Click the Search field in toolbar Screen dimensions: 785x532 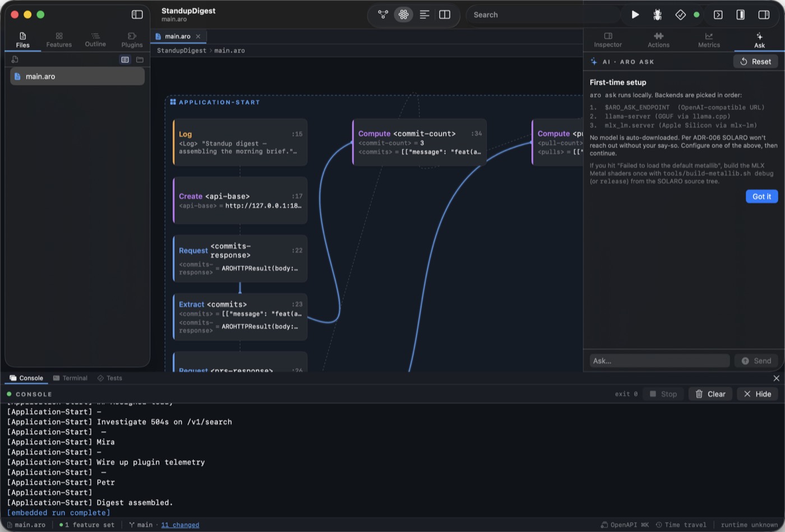pyautogui.click(x=543, y=15)
